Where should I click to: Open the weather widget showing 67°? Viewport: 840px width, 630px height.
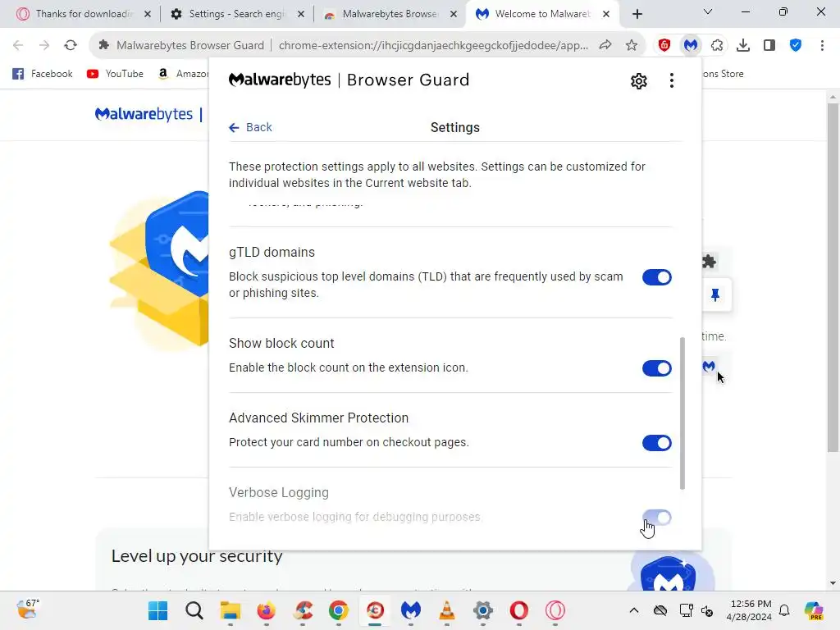[x=27, y=609]
